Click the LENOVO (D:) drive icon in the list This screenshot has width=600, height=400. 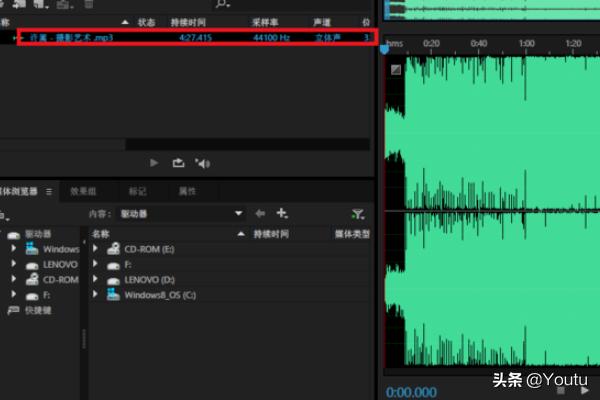113,281
